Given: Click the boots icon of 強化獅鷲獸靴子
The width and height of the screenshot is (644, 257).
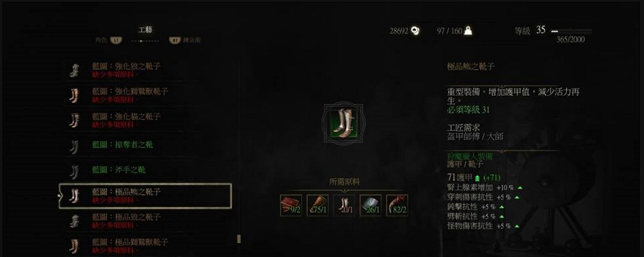Looking at the screenshot, I should point(74,96).
